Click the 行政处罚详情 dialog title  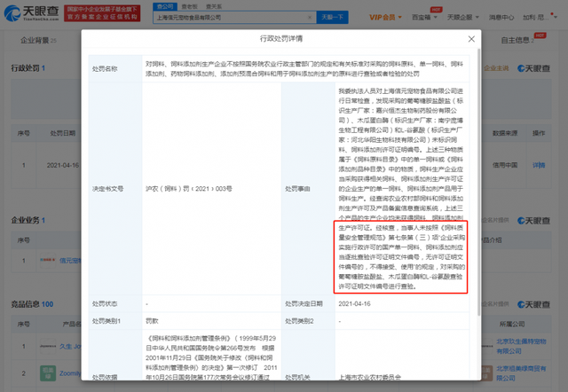(281, 39)
